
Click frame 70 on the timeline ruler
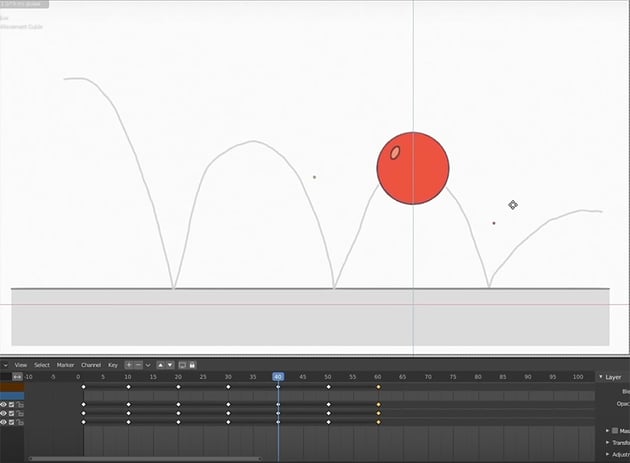(428, 377)
